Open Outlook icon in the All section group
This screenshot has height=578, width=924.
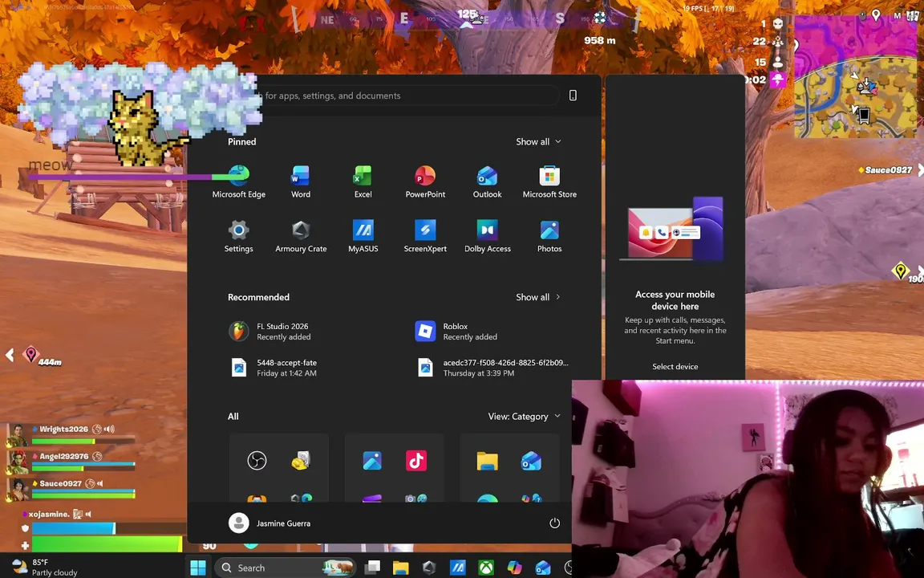532,461
